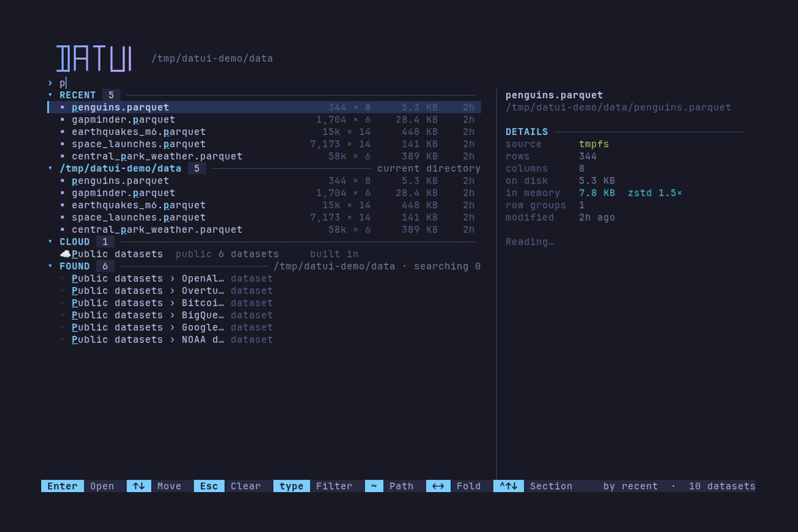Select earthquakes_m6.parquet under the current directory section

[x=264, y=205]
